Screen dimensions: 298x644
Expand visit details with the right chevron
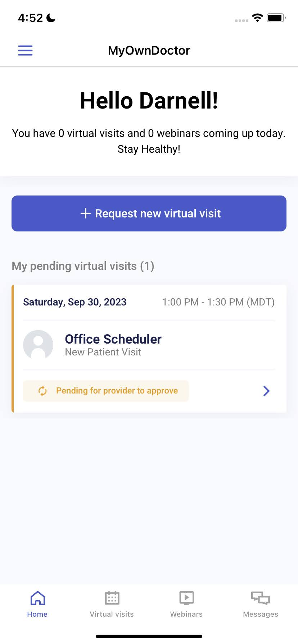[266, 391]
